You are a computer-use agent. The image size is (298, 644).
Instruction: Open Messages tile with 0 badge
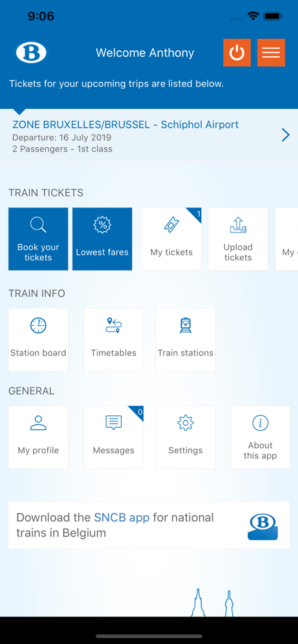coord(114,437)
